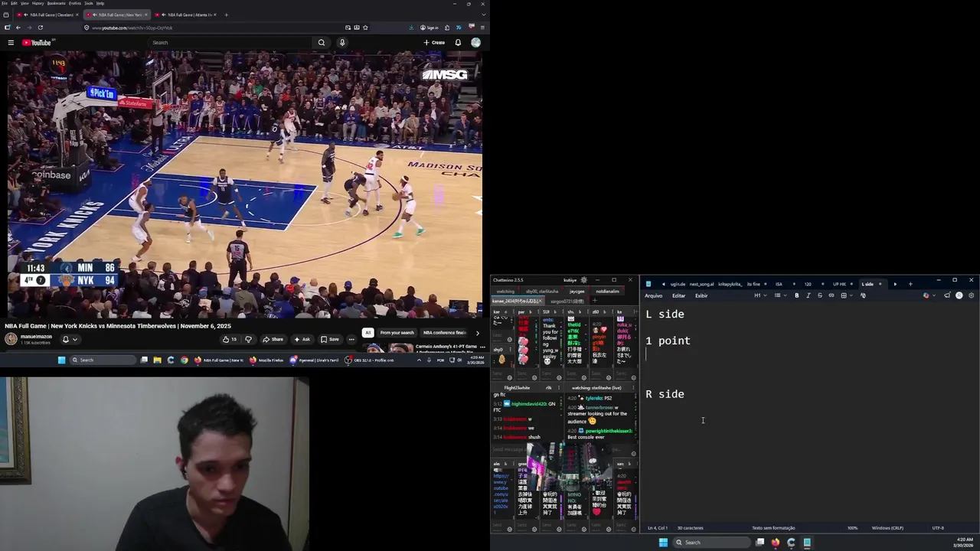Open the YouTube hamburger guide menu
The image size is (980, 551).
[x=11, y=43]
